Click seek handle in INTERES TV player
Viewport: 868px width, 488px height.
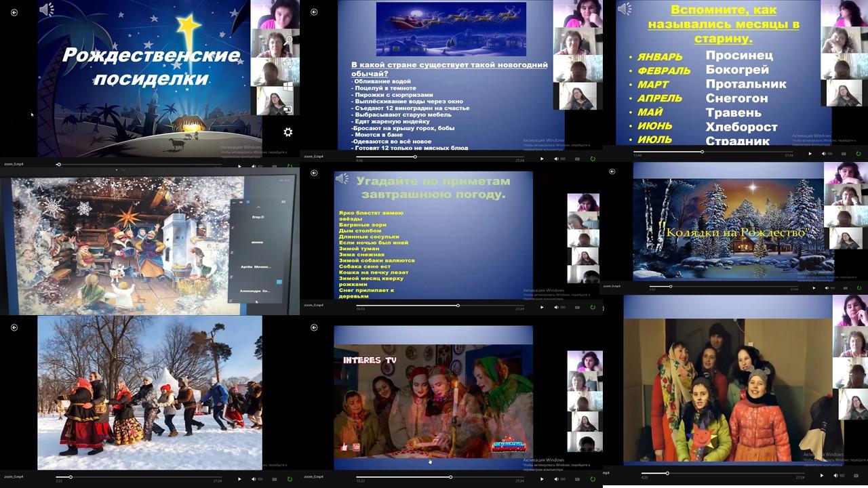[450, 477]
